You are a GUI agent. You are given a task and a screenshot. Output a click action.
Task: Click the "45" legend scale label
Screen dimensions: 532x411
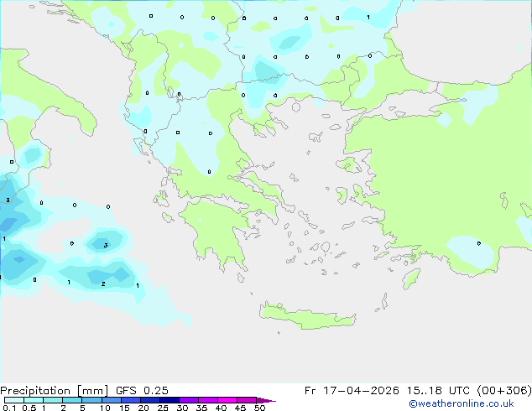click(x=240, y=408)
